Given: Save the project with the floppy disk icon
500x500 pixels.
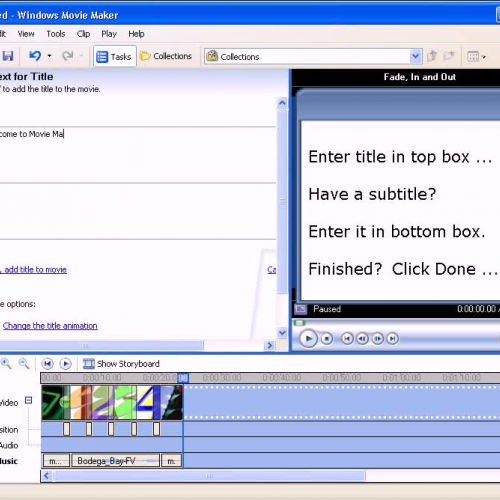Looking at the screenshot, I should (x=8, y=56).
